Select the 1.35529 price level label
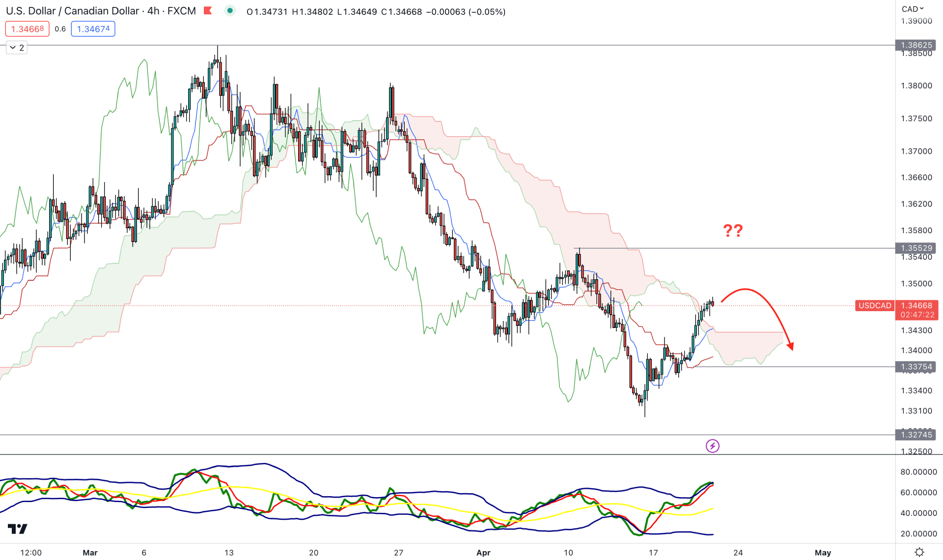Screen dimensions: 943x560 click(915, 248)
